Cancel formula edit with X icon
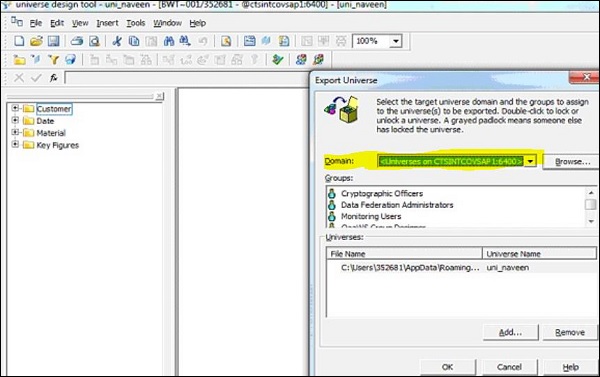The image size is (600, 377). point(19,78)
